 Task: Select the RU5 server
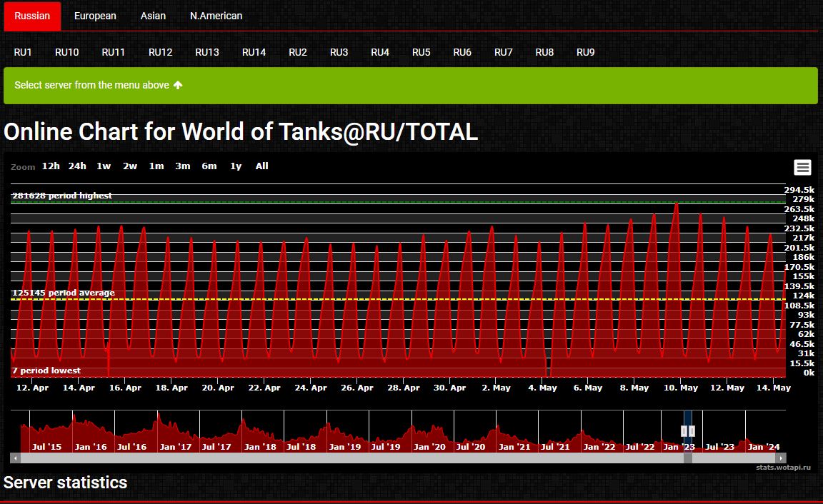point(422,52)
